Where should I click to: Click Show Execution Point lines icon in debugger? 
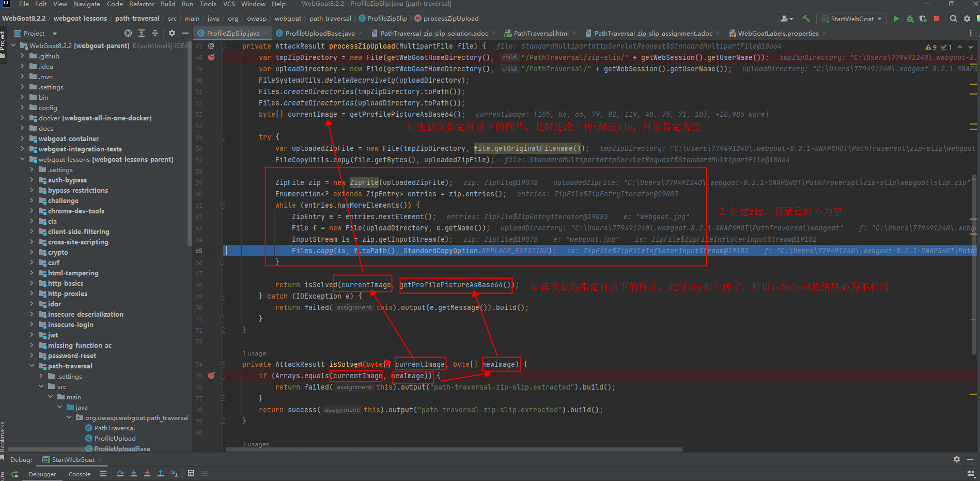point(103,473)
